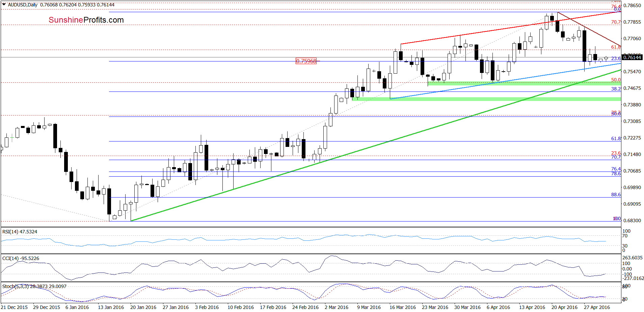Screen dimensions: 644x312
Task: Select the 6 Apr 2016 date label
Action: (498, 307)
